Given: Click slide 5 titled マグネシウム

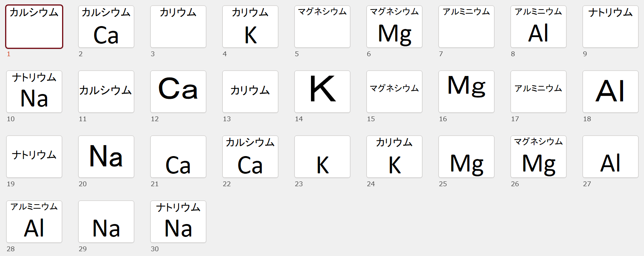Looking at the screenshot, I should pos(322,27).
